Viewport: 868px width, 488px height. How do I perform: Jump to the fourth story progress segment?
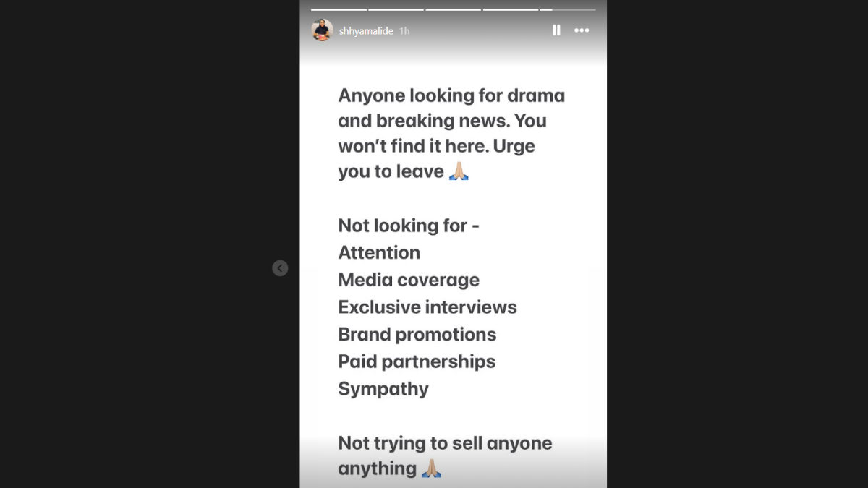pos(510,9)
